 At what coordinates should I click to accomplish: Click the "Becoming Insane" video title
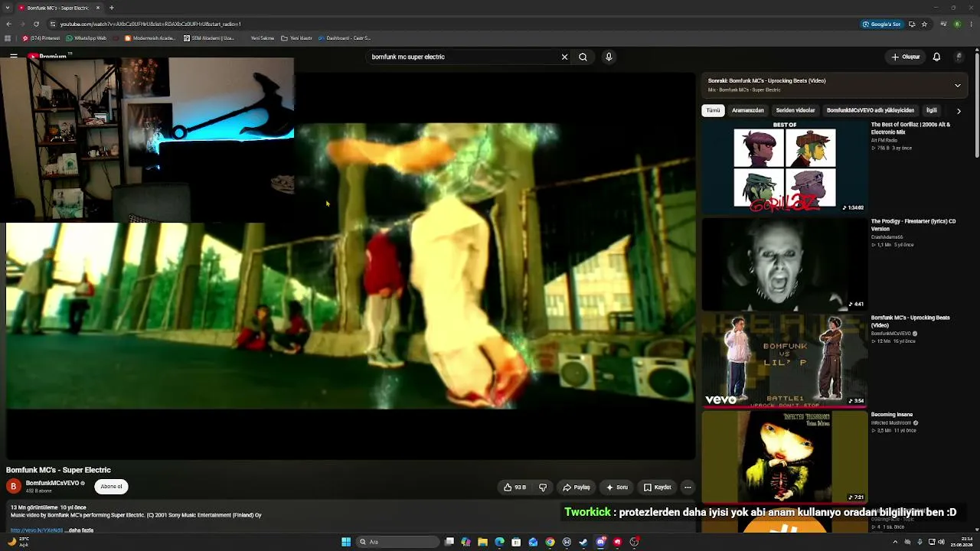(892, 415)
